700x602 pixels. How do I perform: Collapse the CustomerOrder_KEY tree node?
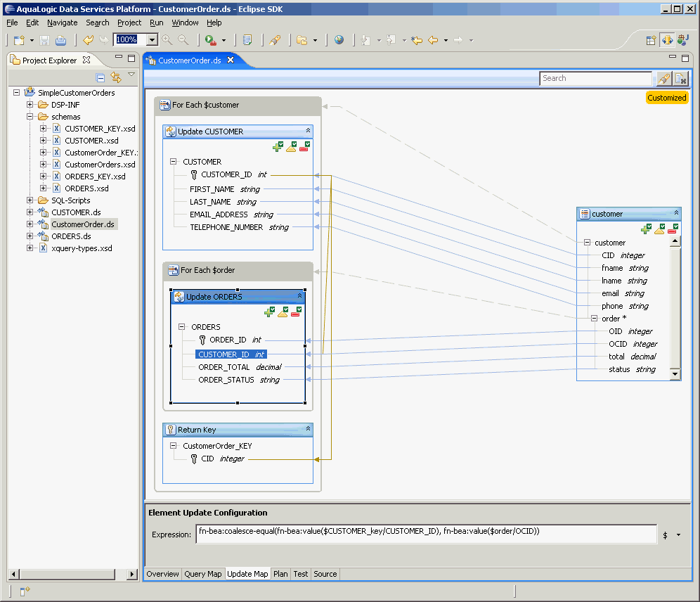pyautogui.click(x=173, y=446)
